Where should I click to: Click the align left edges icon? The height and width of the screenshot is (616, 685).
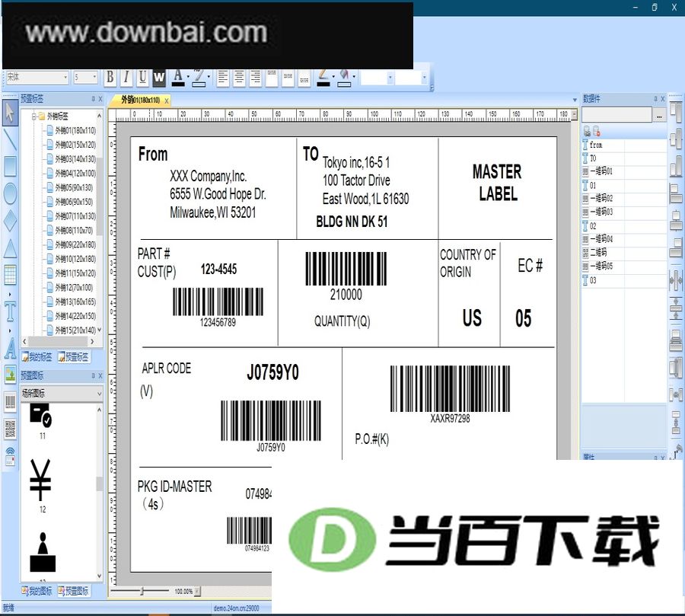pyautogui.click(x=675, y=193)
